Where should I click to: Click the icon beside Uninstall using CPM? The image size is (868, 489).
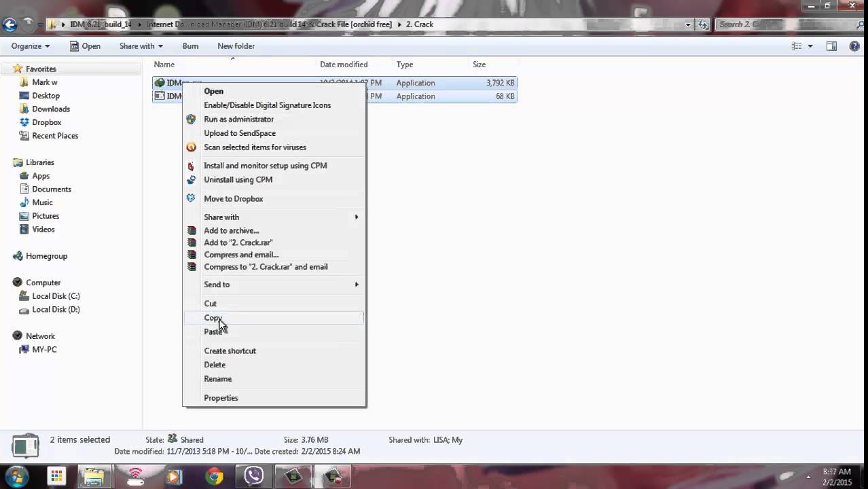pyautogui.click(x=191, y=180)
